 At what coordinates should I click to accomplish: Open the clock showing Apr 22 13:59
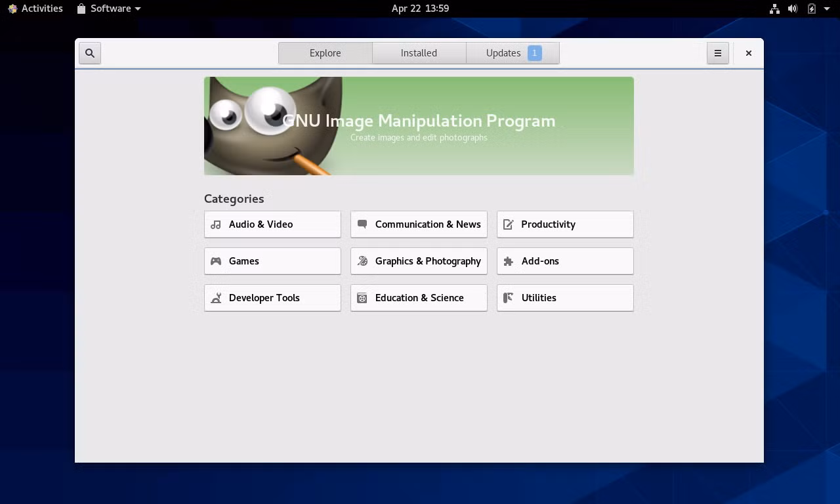pos(420,9)
